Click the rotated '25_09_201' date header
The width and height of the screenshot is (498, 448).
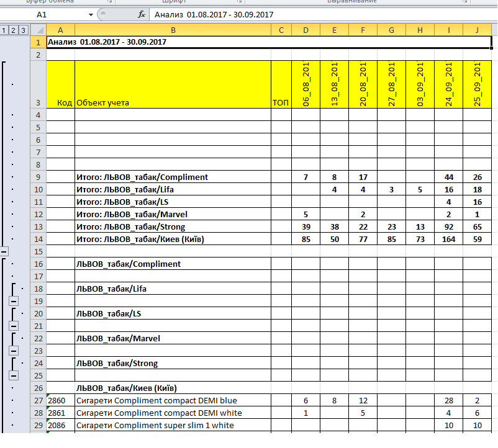[x=477, y=84]
